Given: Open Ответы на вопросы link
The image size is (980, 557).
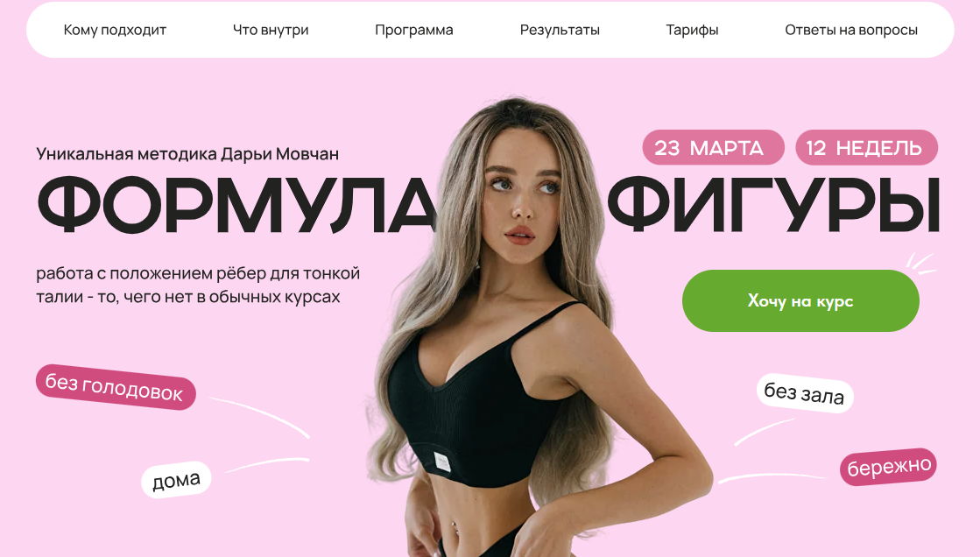Looking at the screenshot, I should 851,30.
